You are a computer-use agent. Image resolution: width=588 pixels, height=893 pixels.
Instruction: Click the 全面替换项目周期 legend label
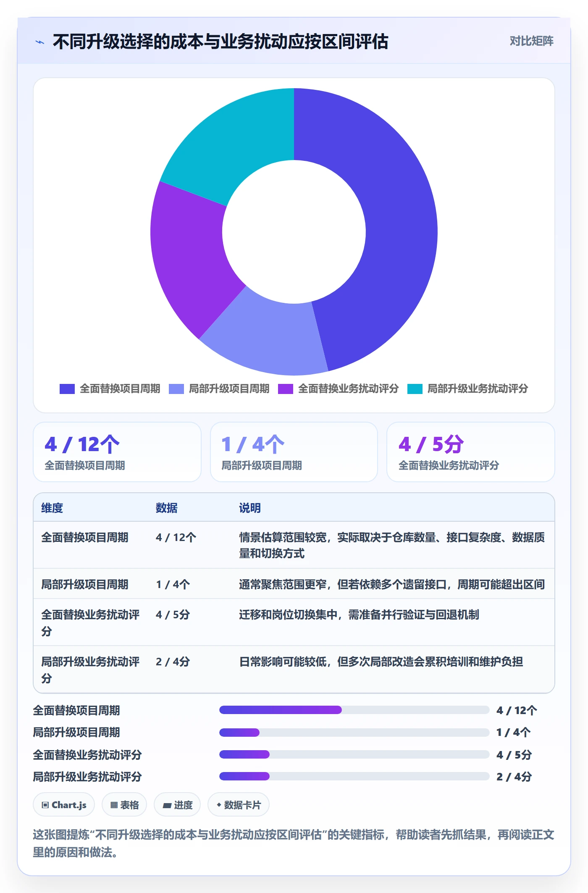[x=120, y=389]
